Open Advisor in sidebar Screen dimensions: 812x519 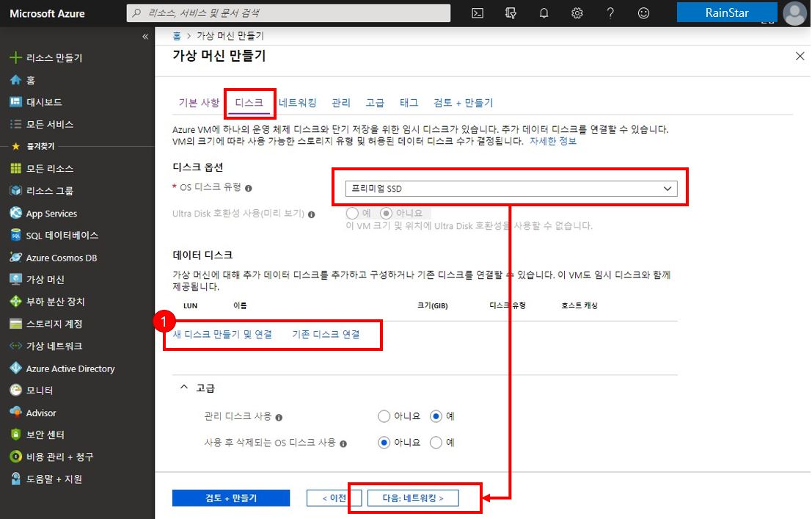click(x=33, y=413)
